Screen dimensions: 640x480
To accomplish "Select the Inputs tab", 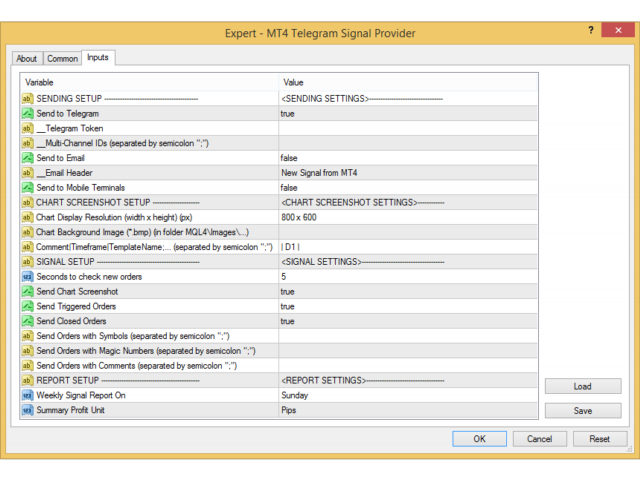I will click(98, 58).
